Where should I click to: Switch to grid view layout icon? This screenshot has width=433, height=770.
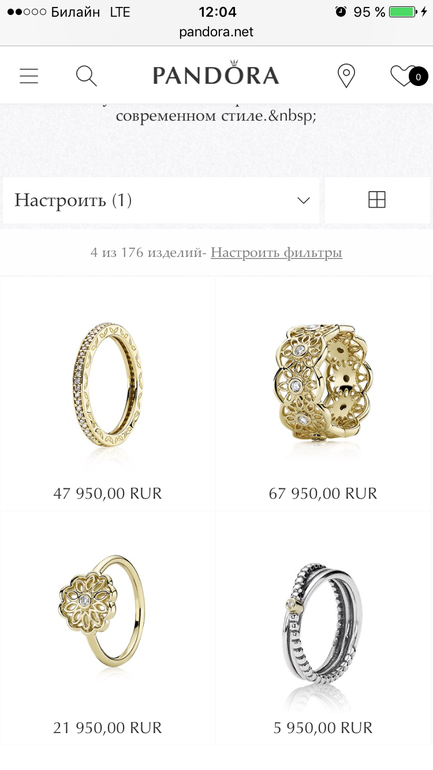(377, 200)
